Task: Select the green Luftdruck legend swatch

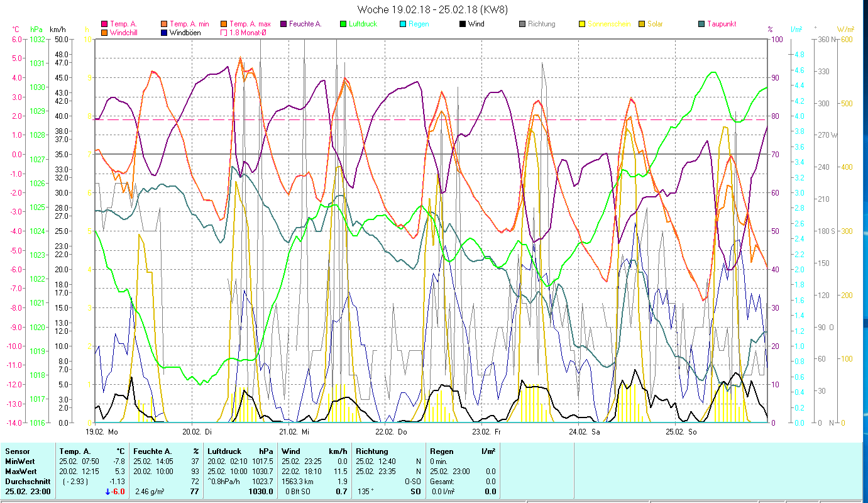Action: pyautogui.click(x=343, y=24)
